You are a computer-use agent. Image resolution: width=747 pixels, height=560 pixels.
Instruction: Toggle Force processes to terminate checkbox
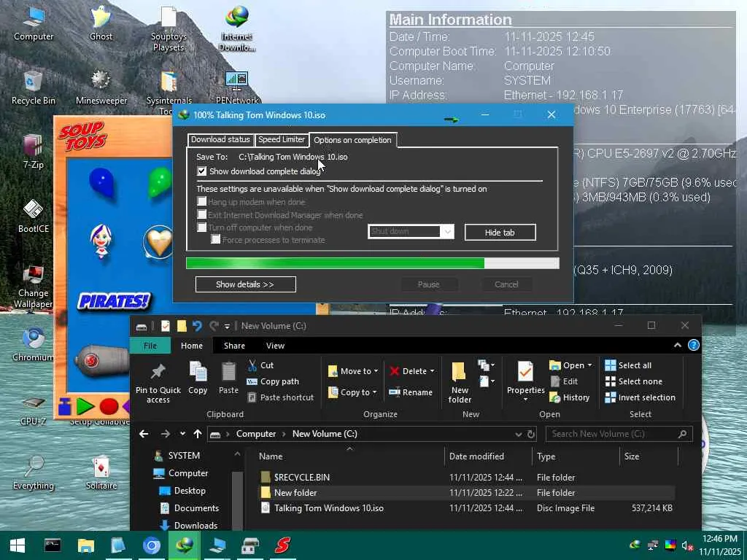[x=216, y=239]
